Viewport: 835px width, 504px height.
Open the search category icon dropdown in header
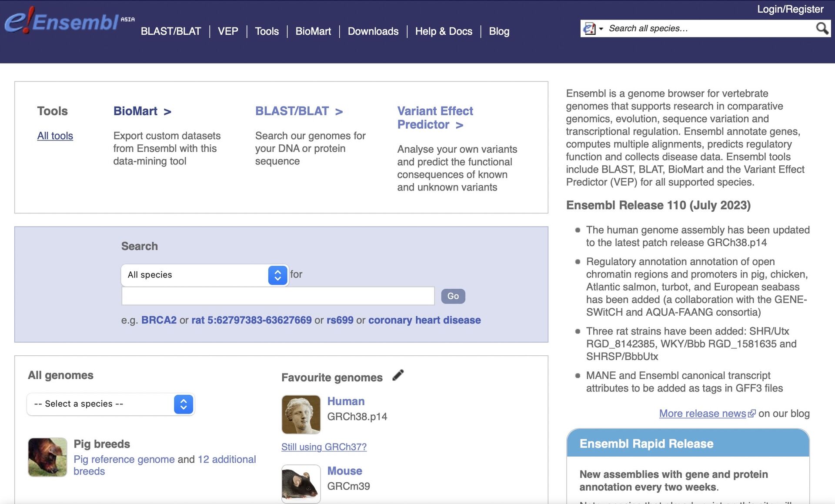coord(593,28)
